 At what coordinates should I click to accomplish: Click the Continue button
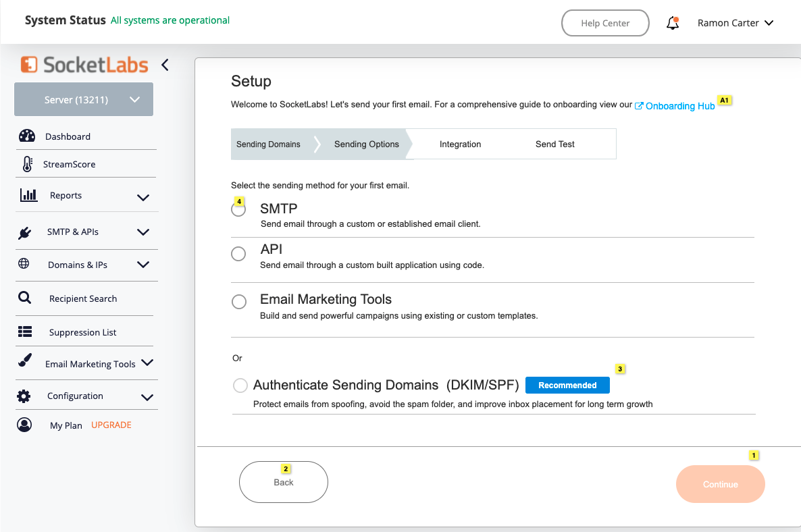720,484
